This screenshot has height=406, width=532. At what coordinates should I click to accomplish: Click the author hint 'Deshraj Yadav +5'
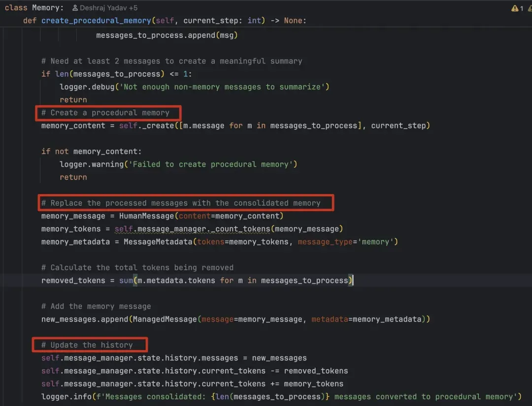click(x=108, y=8)
